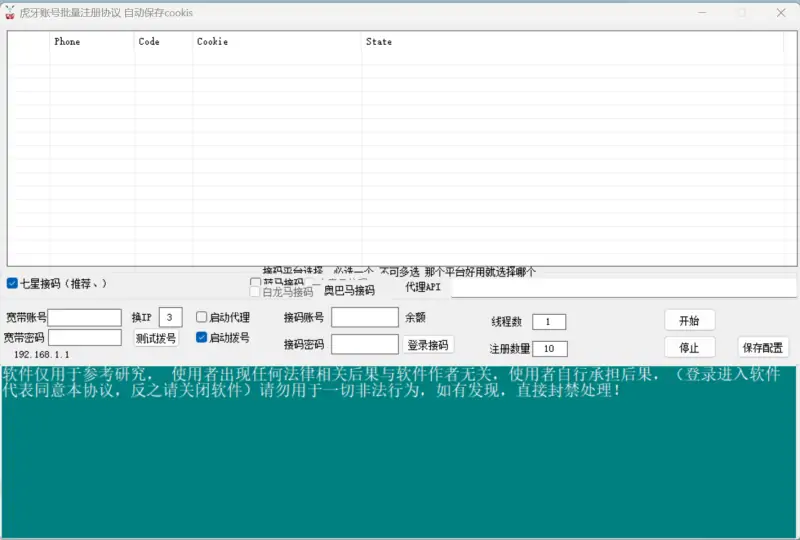
Task: Click the Phone column header
Action: click(92, 42)
